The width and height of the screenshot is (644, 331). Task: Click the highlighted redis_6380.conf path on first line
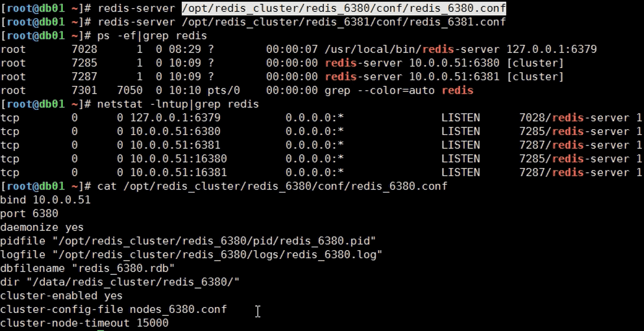(344, 8)
